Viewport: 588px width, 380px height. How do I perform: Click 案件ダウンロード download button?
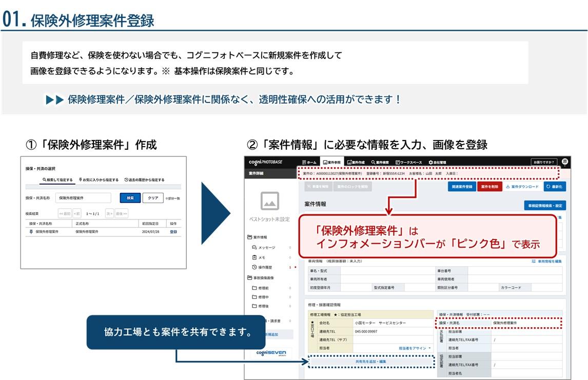pyautogui.click(x=522, y=187)
